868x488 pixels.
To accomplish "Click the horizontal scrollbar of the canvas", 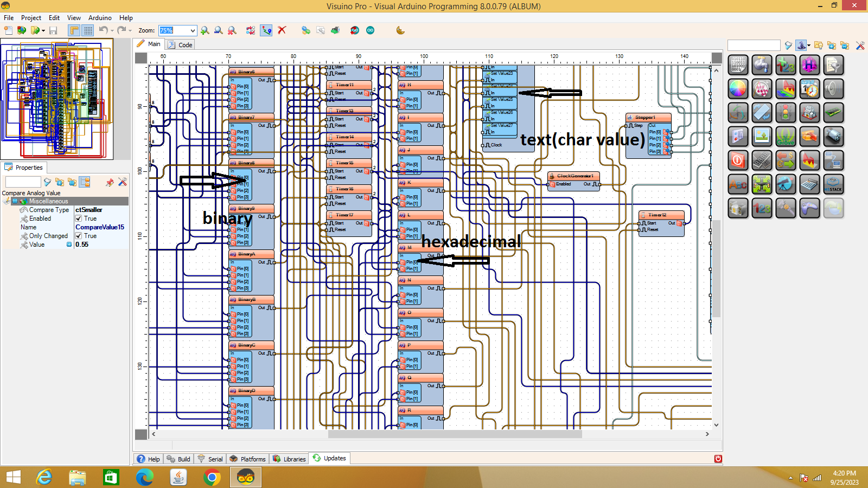I will click(455, 434).
